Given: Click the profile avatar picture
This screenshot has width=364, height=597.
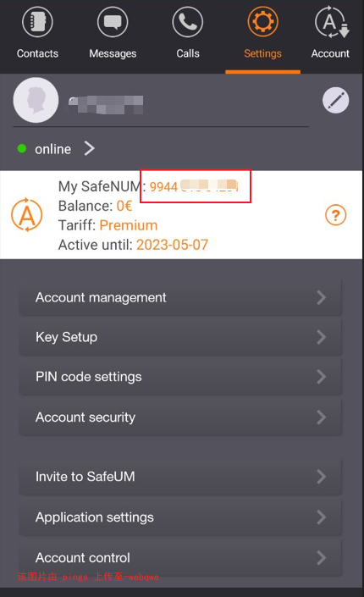Looking at the screenshot, I should coord(36,100).
